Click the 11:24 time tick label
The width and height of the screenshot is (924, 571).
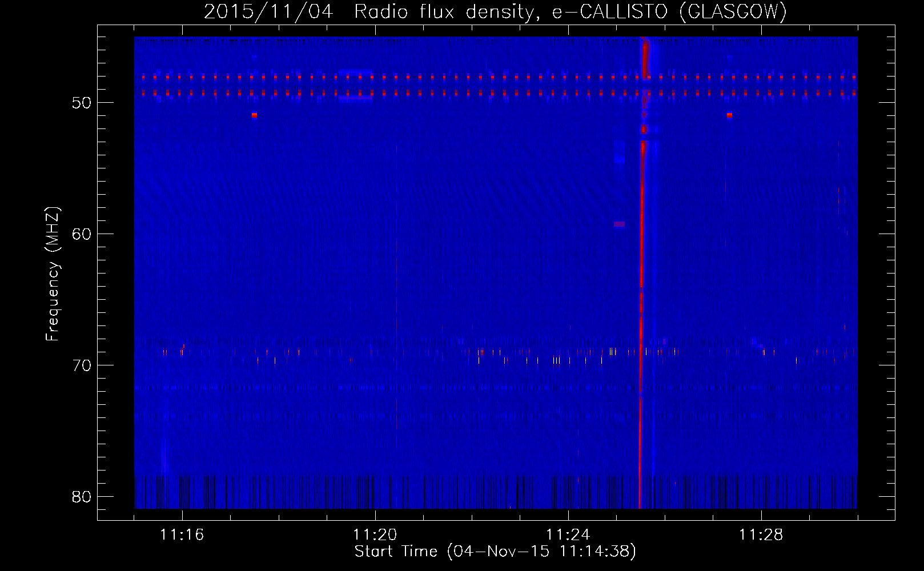pos(568,535)
